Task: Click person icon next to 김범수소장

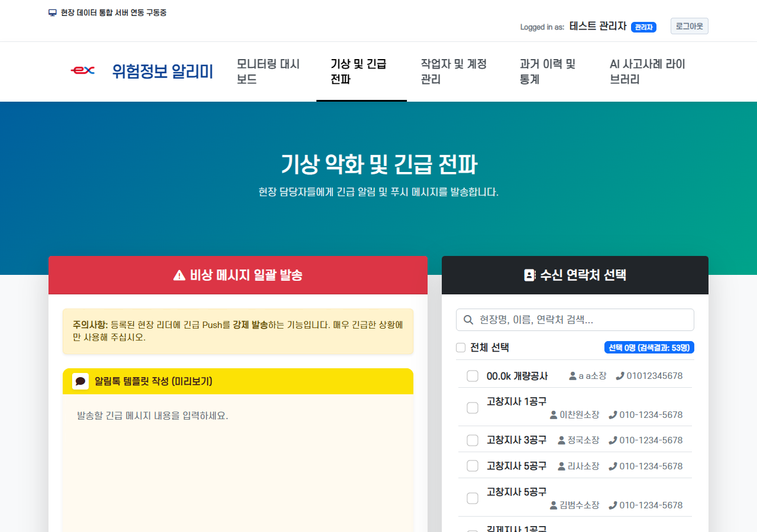Action: tap(554, 505)
